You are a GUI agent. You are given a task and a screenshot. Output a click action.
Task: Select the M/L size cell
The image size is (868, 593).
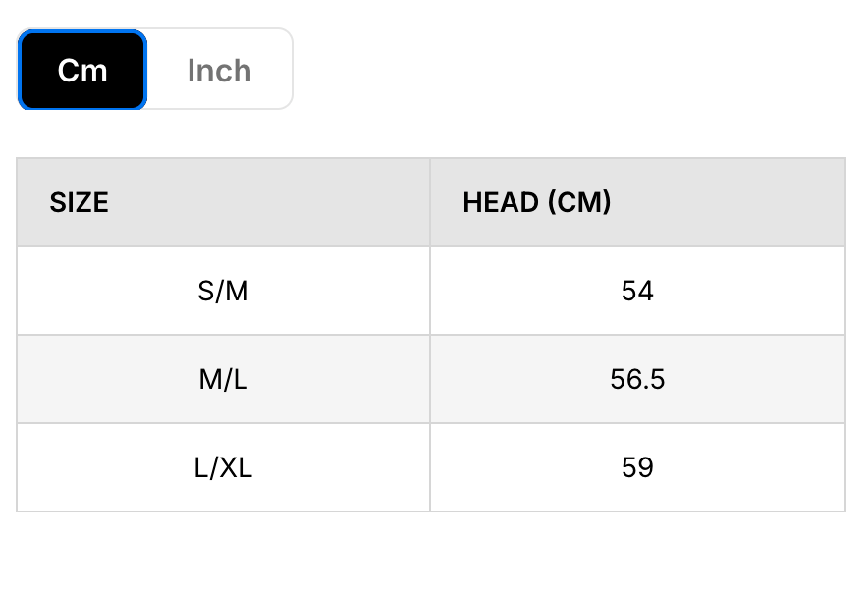pyautogui.click(x=223, y=379)
